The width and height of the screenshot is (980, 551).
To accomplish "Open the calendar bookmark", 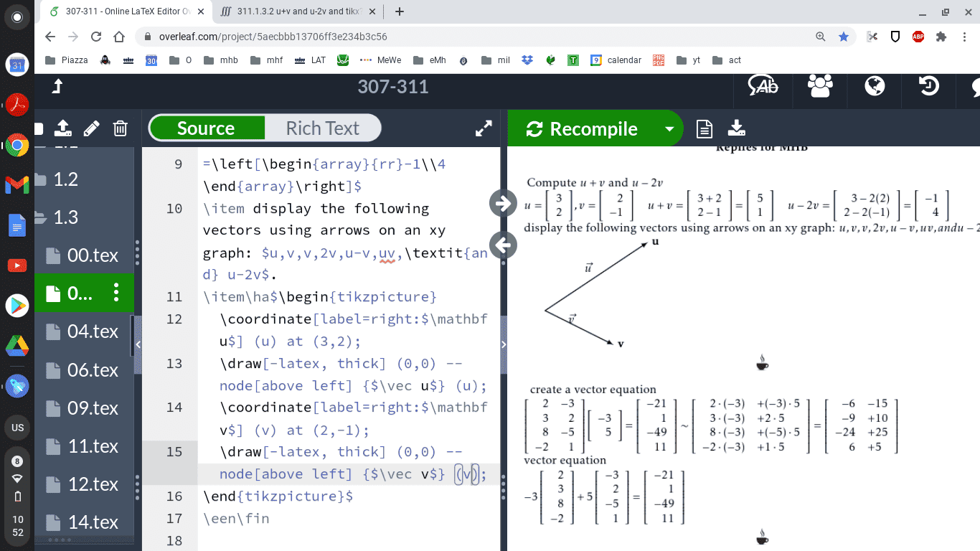I will click(x=616, y=60).
